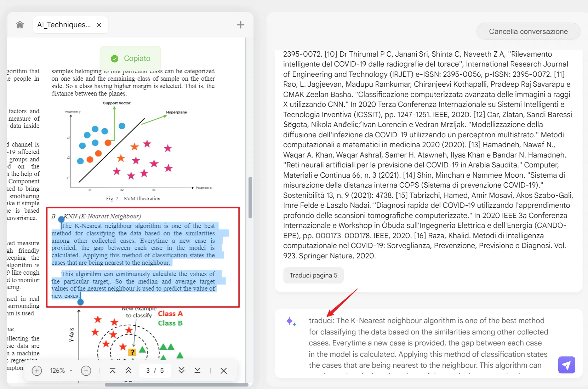Image resolution: width=588 pixels, height=389 pixels.
Task: Click the 'B. KNN (K-Nearest Neighbour)' heading
Action: [96, 216]
